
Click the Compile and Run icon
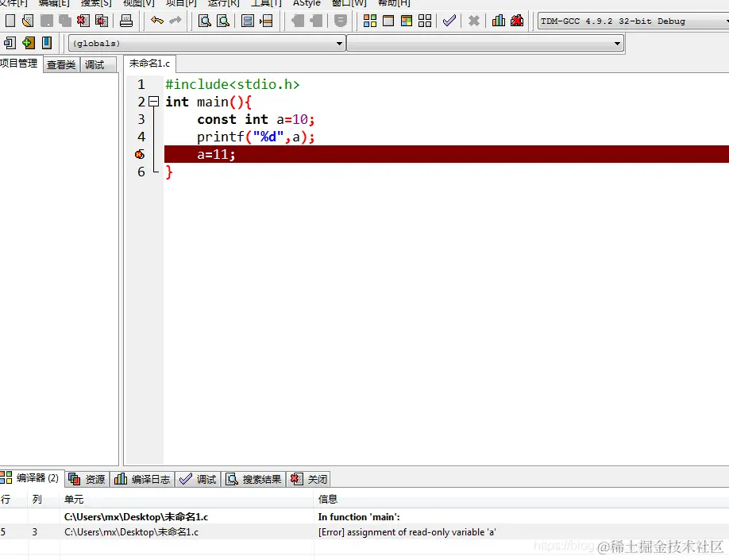click(407, 21)
